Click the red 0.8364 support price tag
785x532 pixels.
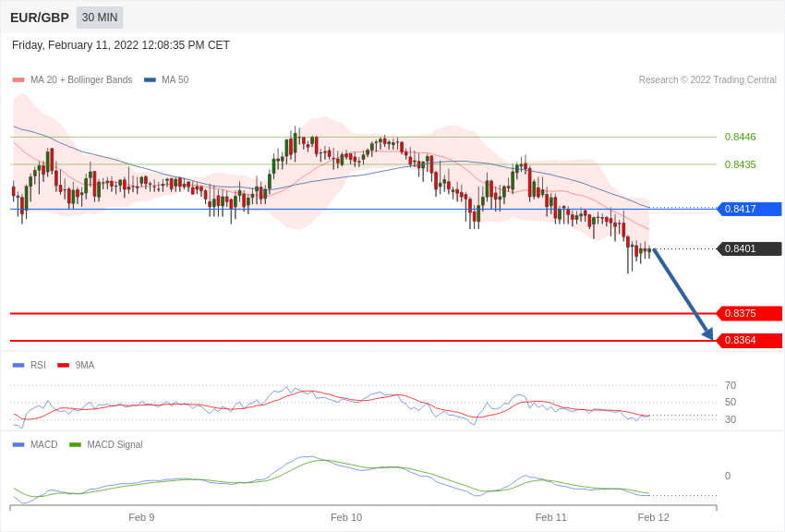click(x=749, y=341)
